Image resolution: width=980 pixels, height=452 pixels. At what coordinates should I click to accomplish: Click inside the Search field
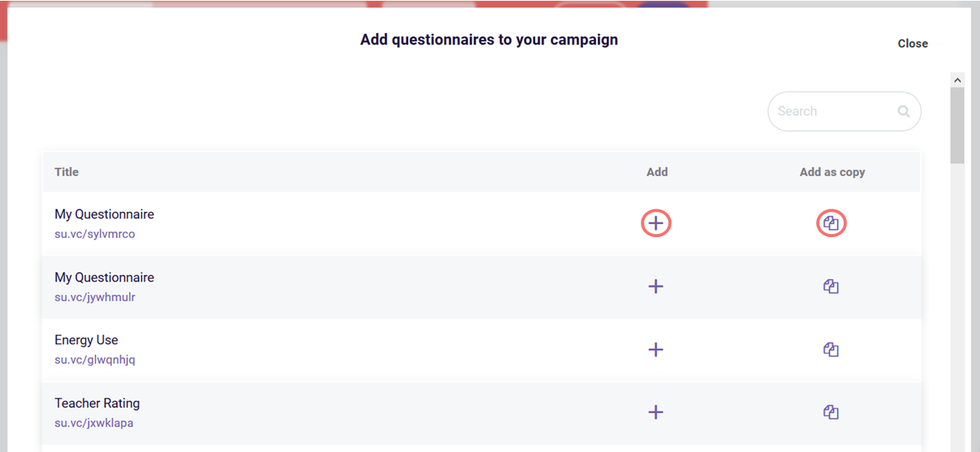(827, 111)
